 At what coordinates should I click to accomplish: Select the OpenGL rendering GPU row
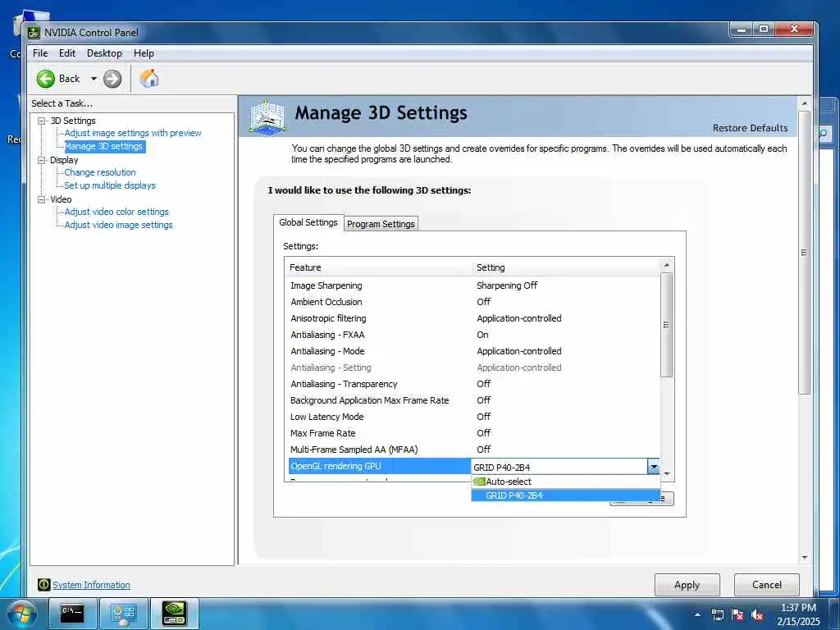pyautogui.click(x=473, y=466)
